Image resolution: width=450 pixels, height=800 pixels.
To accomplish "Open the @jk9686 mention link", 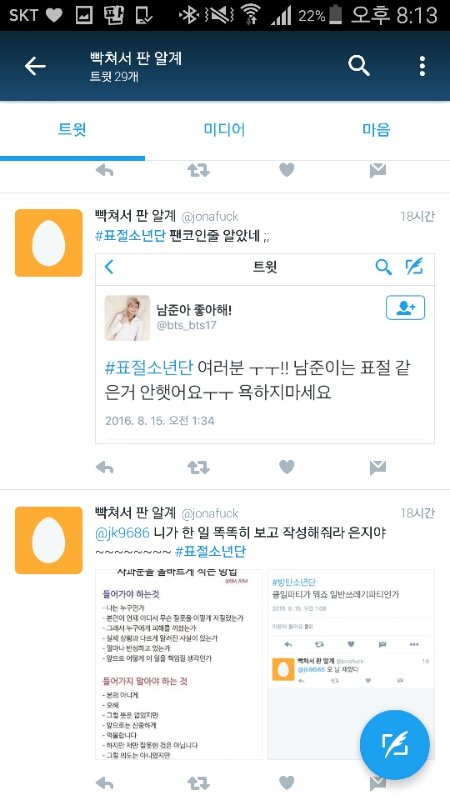I will click(122, 533).
